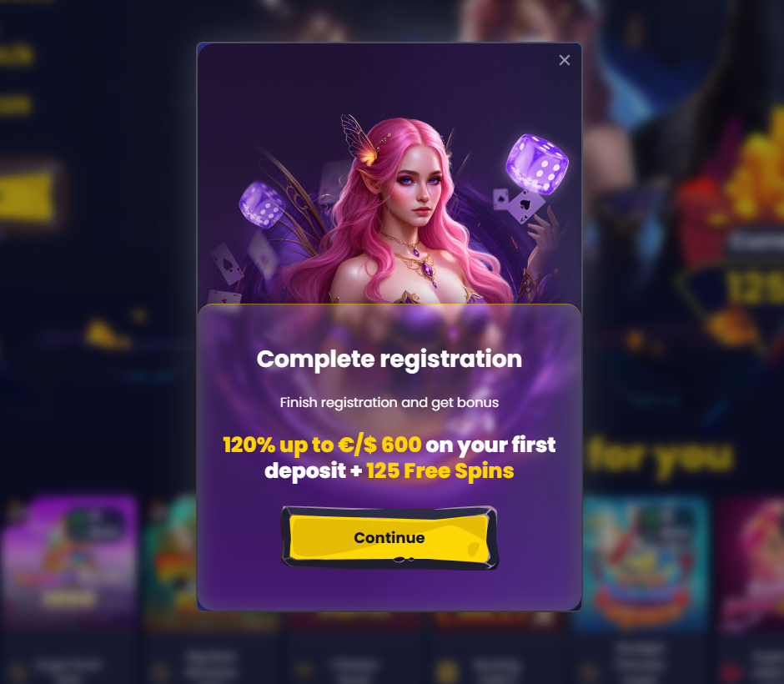The image size is (784, 684).
Task: Click the spade card near the fairy's hand
Action: tap(526, 205)
